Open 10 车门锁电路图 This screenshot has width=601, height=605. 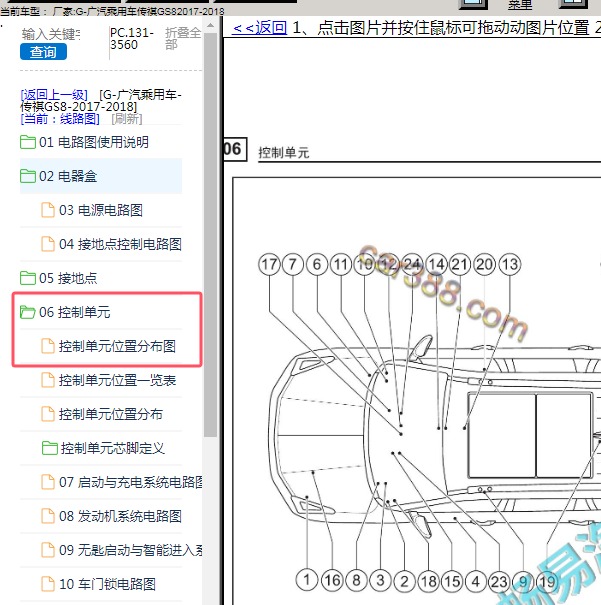click(x=108, y=584)
